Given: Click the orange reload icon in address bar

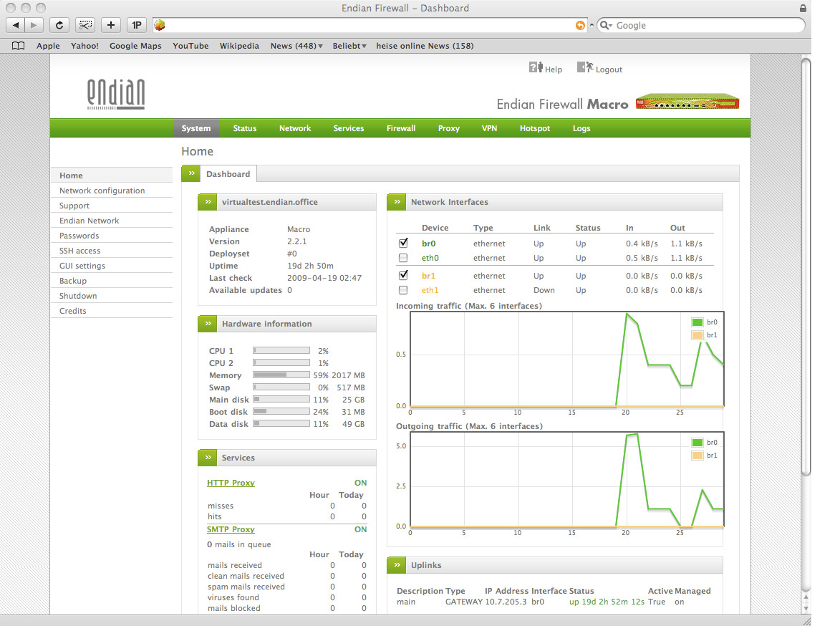Looking at the screenshot, I should [x=580, y=25].
